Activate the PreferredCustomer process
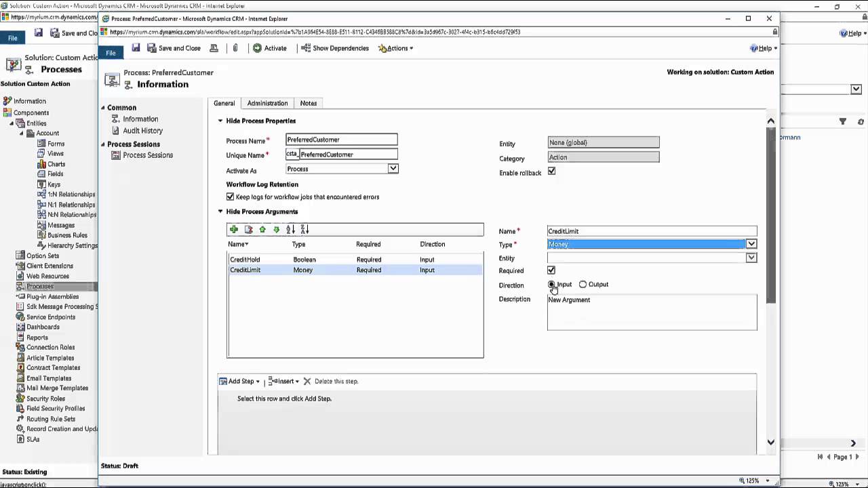This screenshot has width=868, height=488. [270, 48]
